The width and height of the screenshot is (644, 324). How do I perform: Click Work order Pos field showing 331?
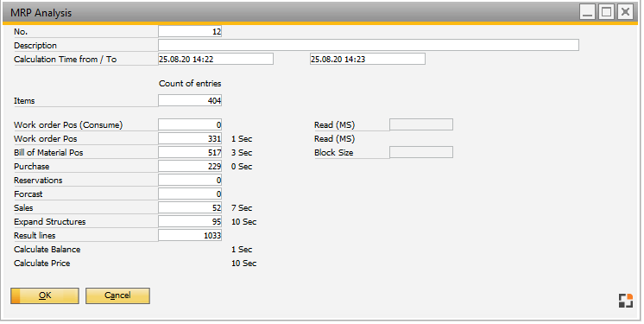[x=190, y=139]
